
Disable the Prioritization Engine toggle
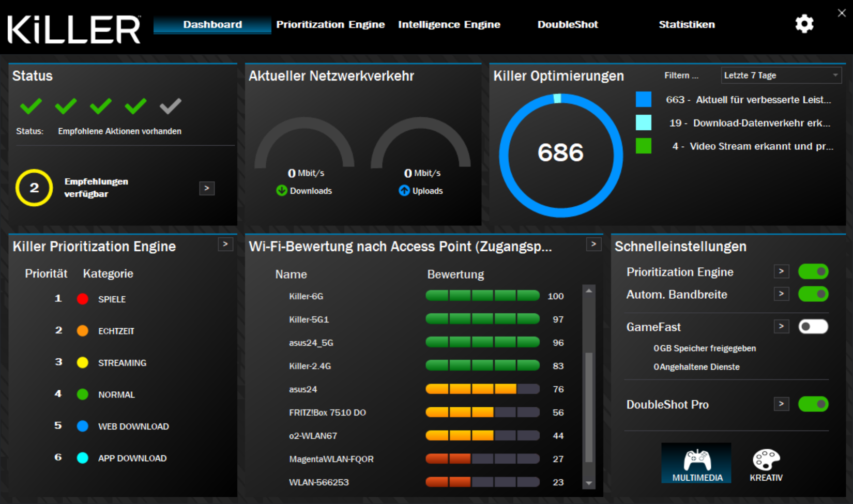tap(813, 271)
